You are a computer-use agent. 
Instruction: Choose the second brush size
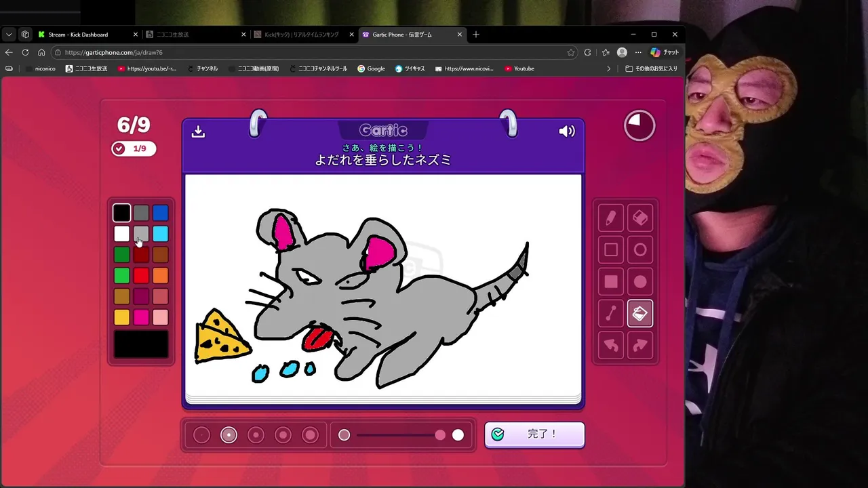(x=229, y=435)
